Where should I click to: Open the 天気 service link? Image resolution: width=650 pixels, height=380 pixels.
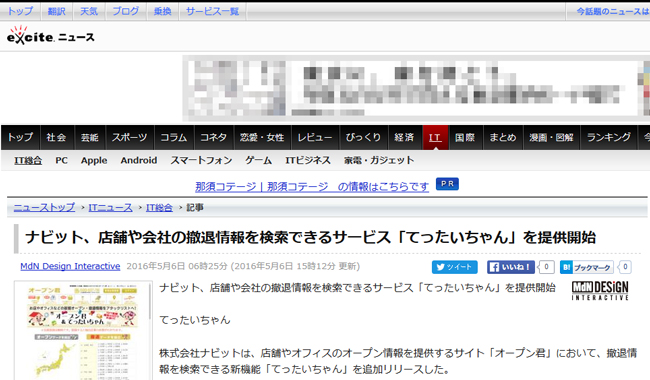[89, 11]
